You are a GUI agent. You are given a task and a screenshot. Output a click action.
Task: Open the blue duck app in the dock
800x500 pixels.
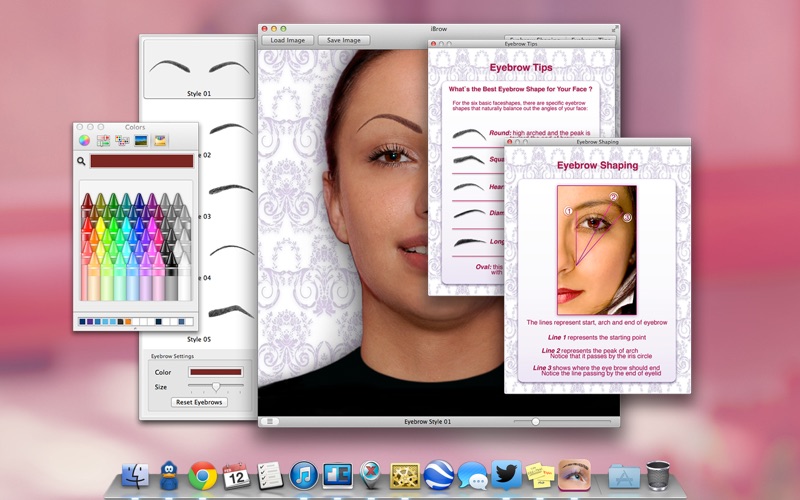pos(169,475)
